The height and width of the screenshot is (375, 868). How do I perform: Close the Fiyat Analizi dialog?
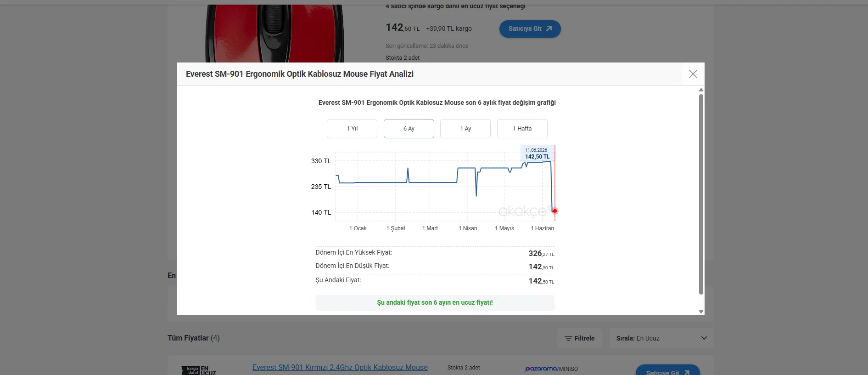pos(693,74)
